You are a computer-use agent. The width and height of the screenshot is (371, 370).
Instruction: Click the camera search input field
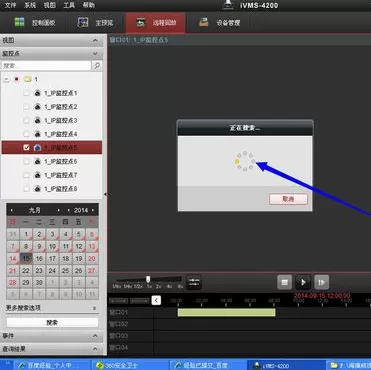tap(46, 66)
